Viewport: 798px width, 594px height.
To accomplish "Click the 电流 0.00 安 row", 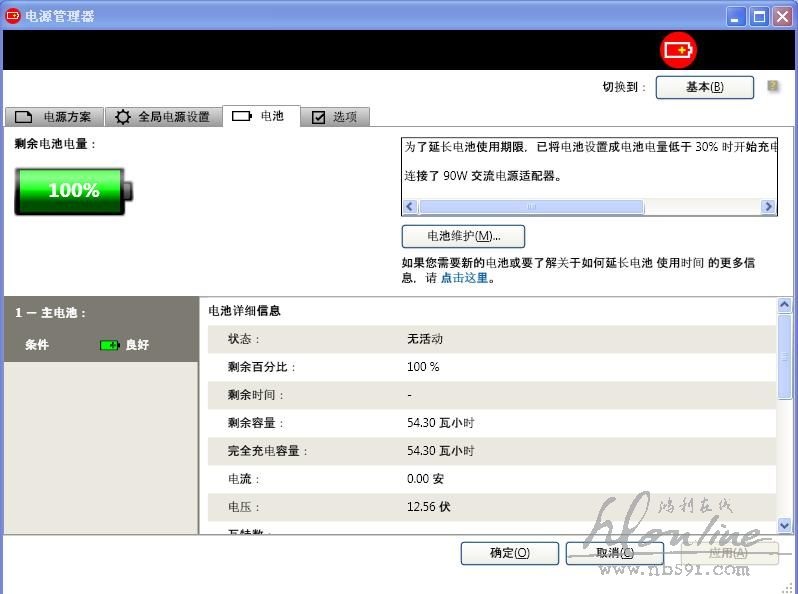I will (x=492, y=479).
